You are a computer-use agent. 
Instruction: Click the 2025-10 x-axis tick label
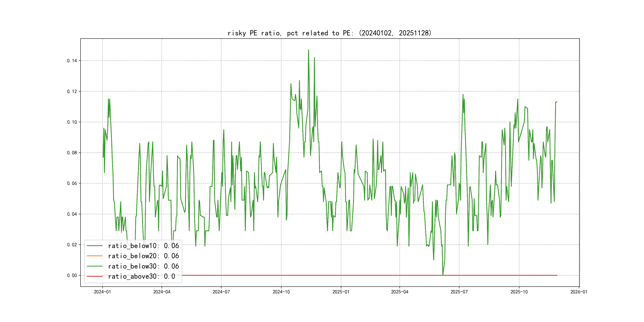click(x=519, y=292)
